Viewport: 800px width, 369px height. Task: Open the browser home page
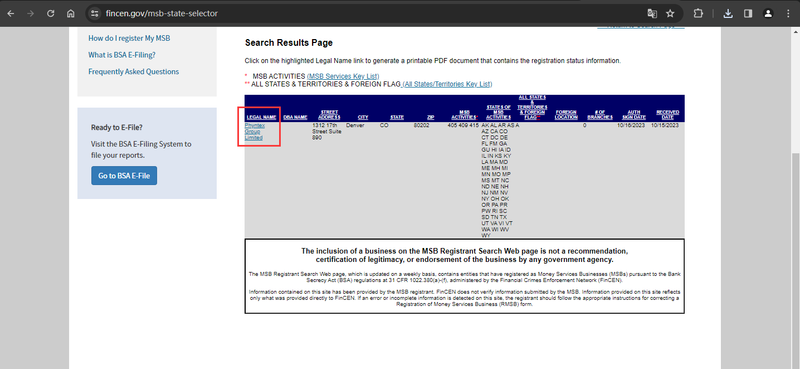pos(70,14)
